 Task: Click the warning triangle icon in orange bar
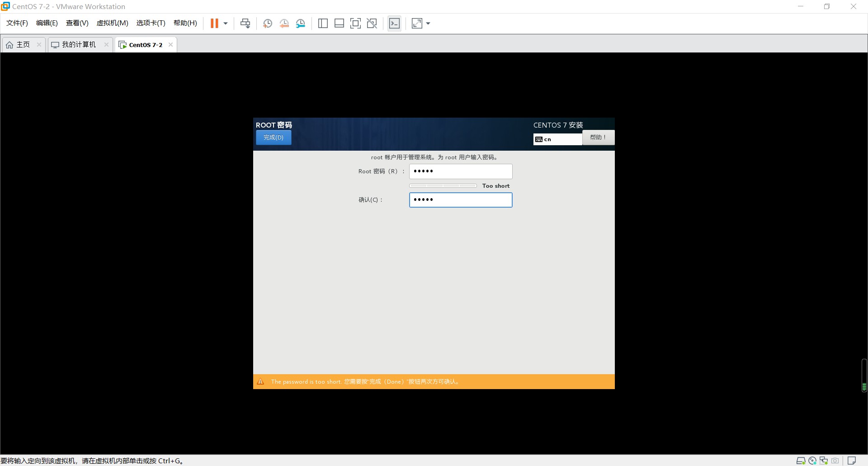[x=260, y=382]
